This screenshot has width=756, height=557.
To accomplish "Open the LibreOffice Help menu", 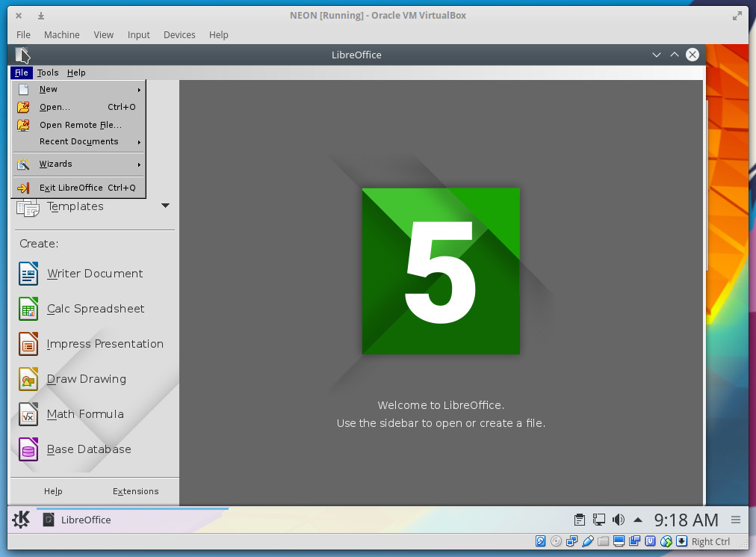I will [76, 73].
